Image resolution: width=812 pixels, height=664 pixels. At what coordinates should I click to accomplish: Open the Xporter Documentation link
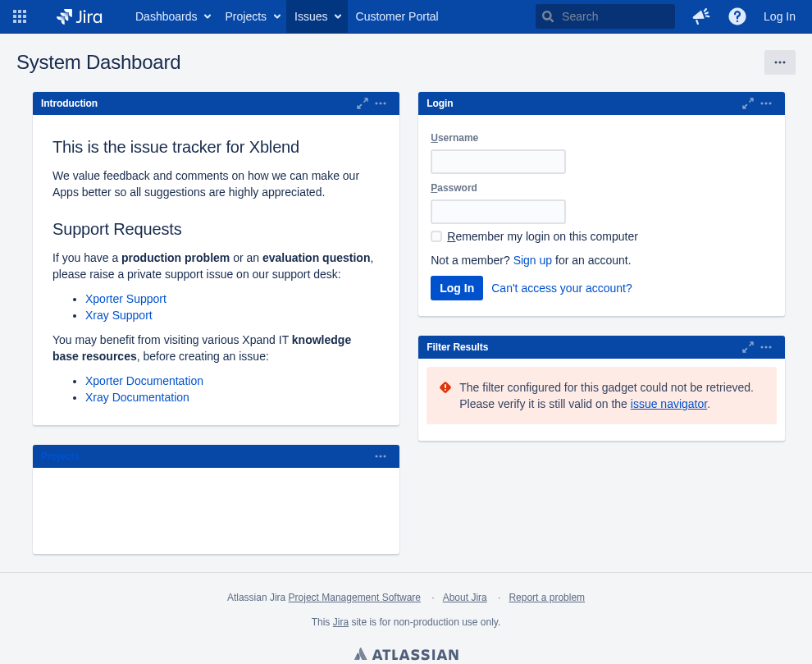point(144,381)
